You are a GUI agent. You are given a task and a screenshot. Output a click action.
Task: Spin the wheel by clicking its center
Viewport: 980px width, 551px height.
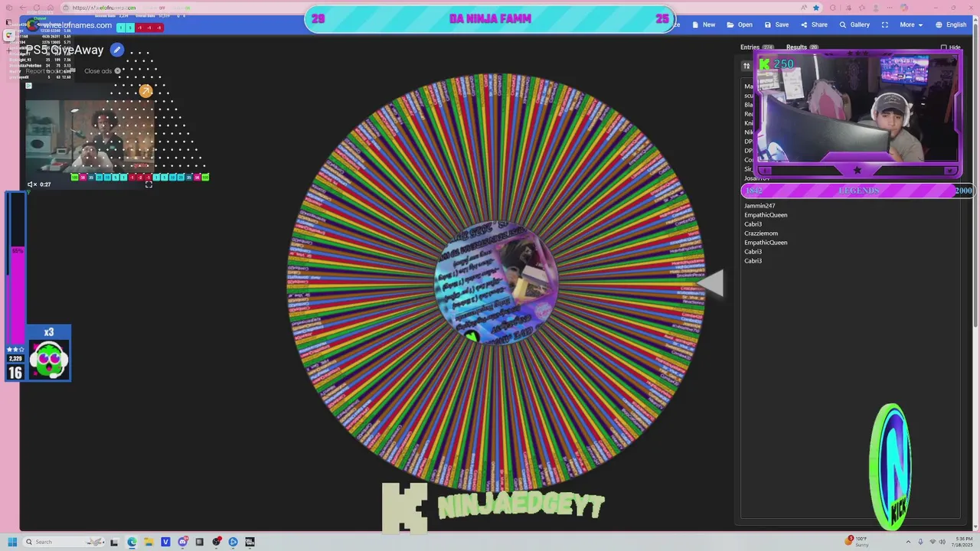point(495,283)
